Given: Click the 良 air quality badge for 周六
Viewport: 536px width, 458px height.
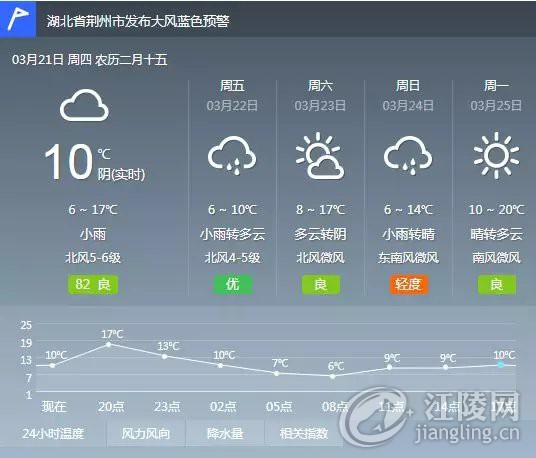Looking at the screenshot, I should (320, 284).
